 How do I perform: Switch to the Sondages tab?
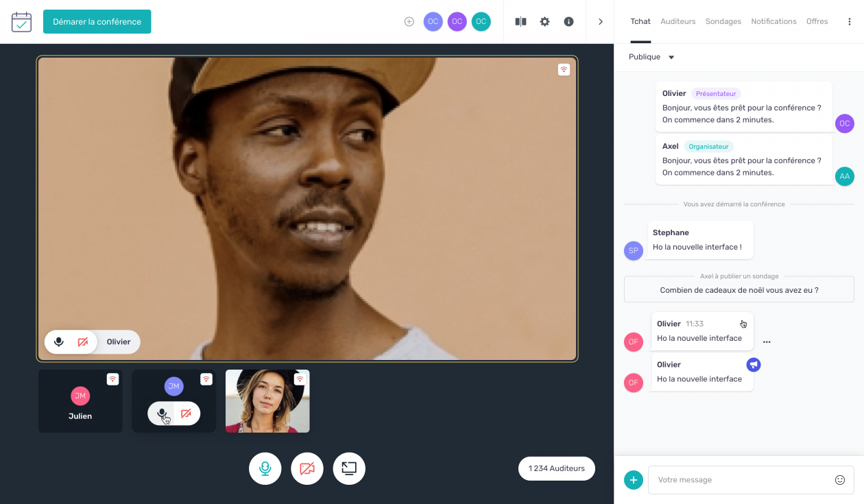coord(723,22)
